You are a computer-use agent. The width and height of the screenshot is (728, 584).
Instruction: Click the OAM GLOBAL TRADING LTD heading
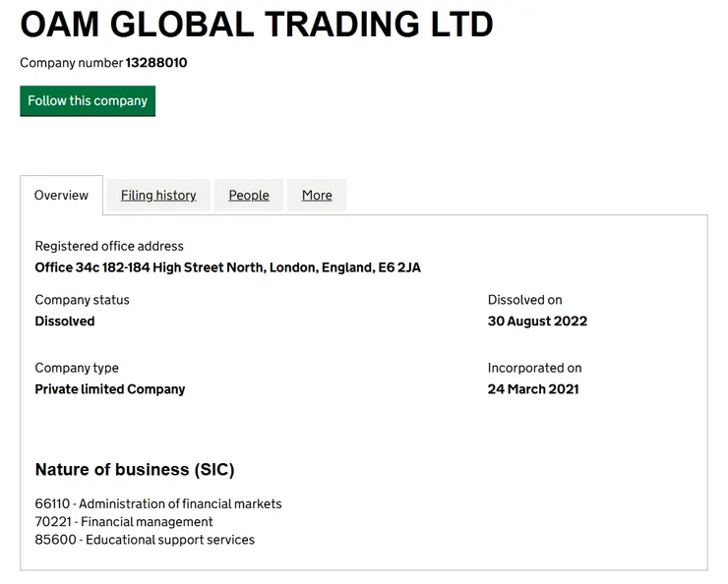(257, 24)
